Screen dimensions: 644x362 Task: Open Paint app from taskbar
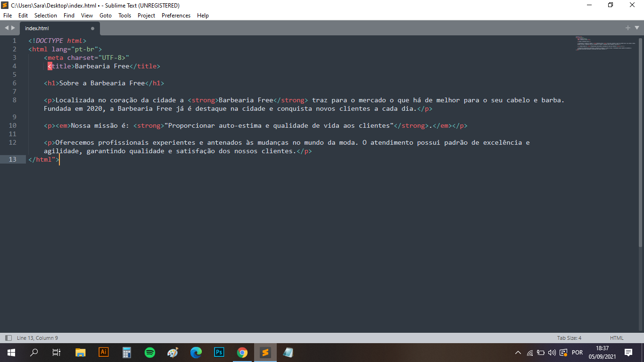point(173,353)
